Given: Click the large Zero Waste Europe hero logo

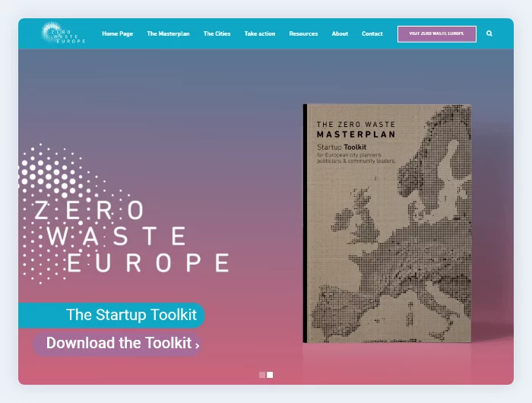Looking at the screenshot, I should pos(124,213).
